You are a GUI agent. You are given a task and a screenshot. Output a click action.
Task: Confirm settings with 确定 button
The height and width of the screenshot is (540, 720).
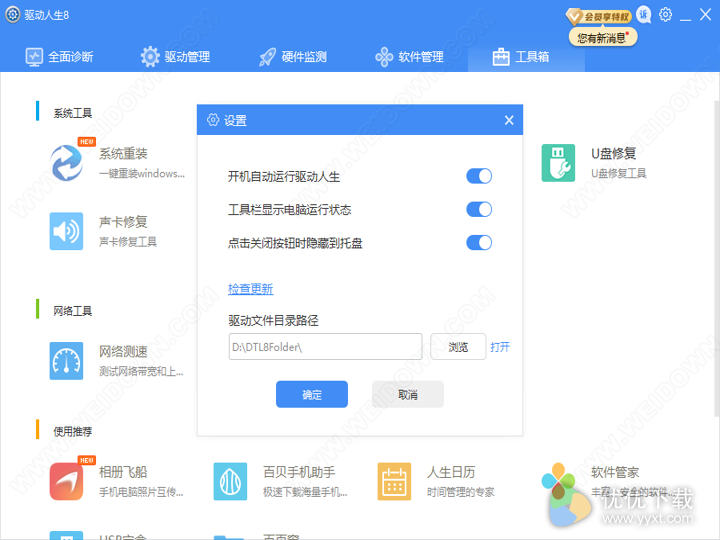click(x=312, y=394)
